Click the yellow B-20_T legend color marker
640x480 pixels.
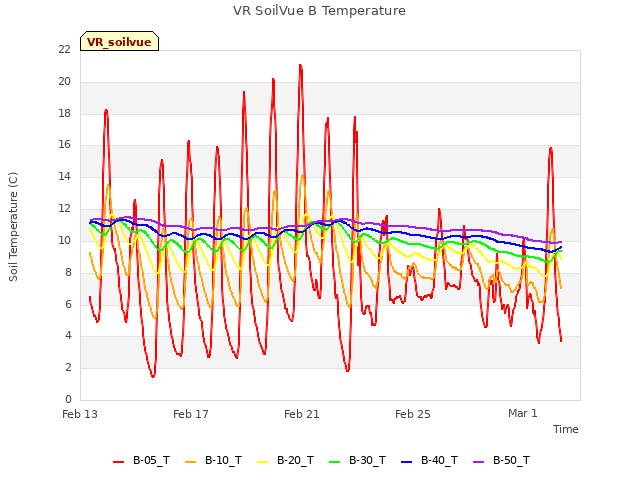pos(262,462)
